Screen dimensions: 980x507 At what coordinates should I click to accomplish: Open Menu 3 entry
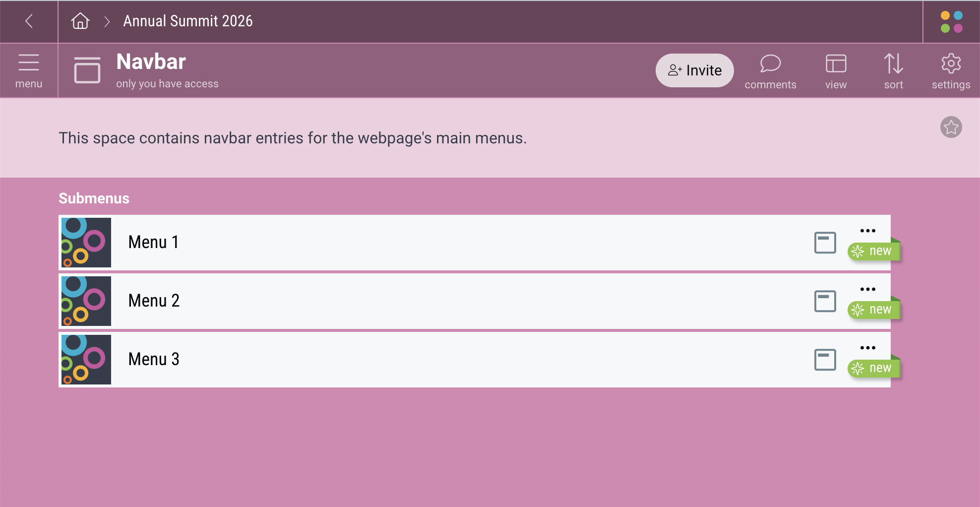click(153, 359)
